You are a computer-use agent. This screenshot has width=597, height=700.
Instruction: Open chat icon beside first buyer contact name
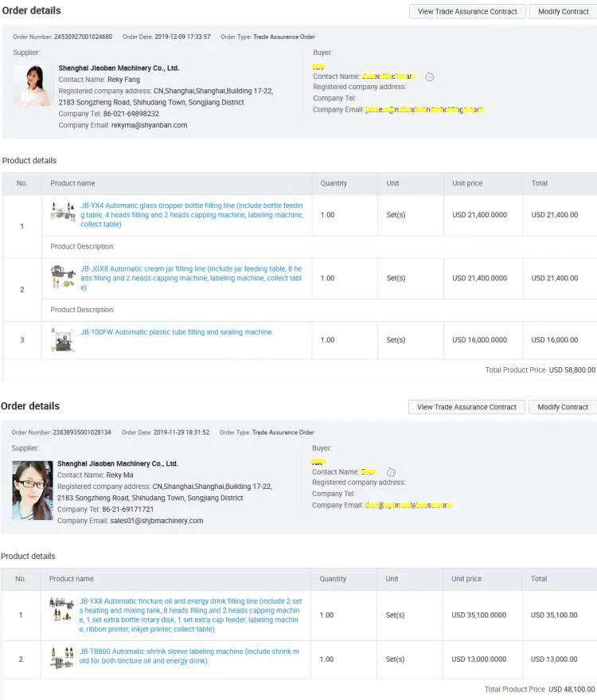[x=429, y=76]
